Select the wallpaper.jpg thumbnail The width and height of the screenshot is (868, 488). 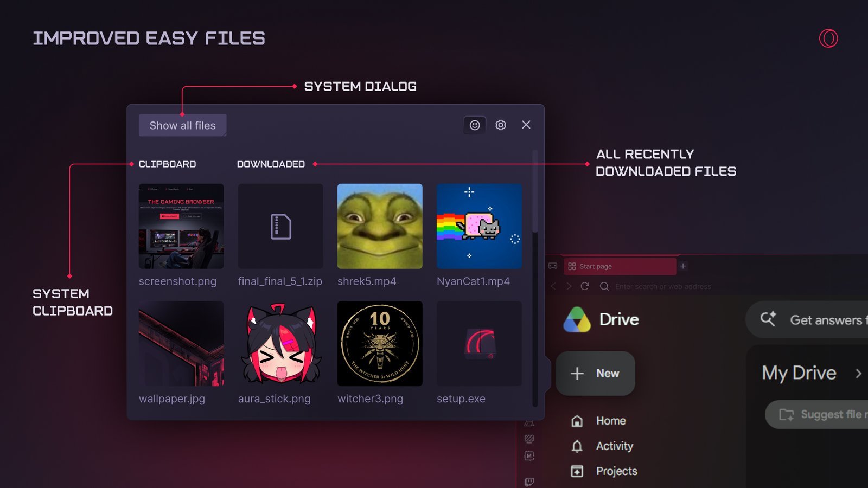181,344
